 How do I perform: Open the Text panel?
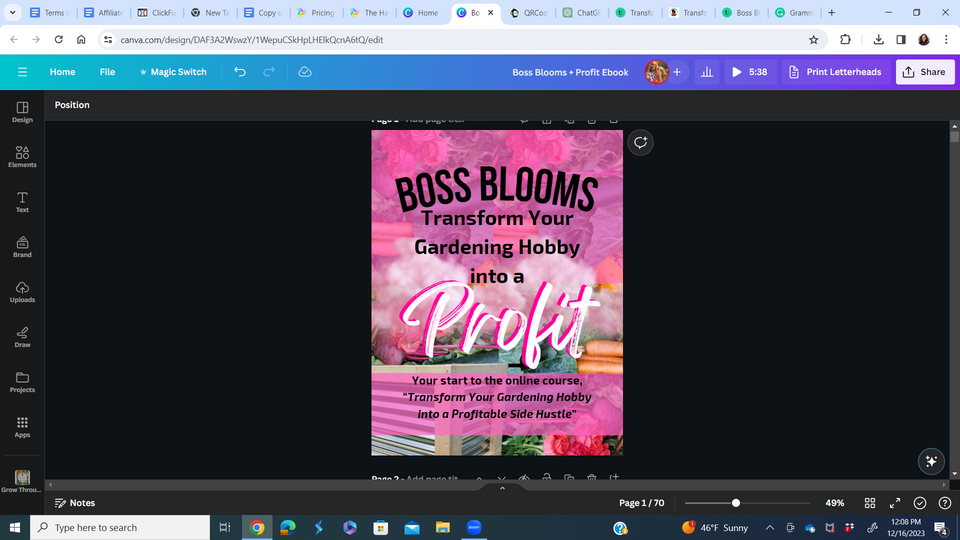pyautogui.click(x=22, y=202)
